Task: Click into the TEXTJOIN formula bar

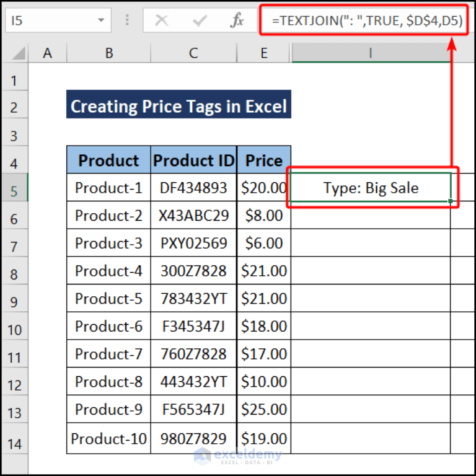Action: pyautogui.click(x=364, y=20)
